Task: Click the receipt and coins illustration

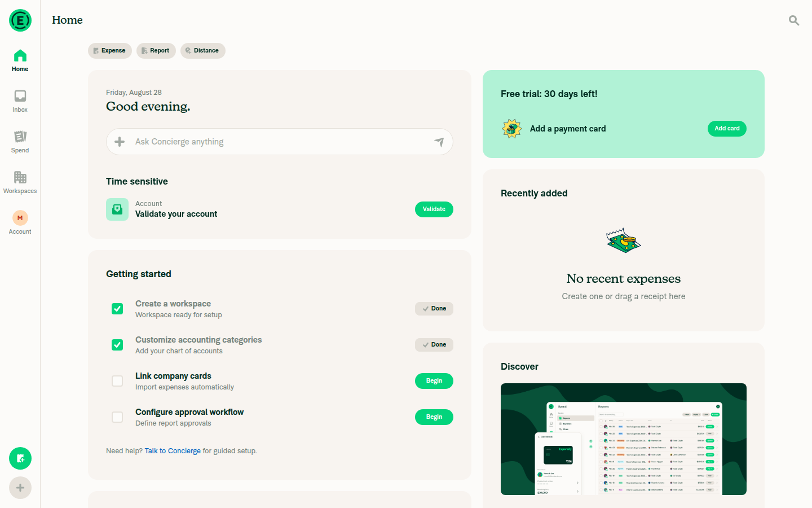Action: coord(624,241)
